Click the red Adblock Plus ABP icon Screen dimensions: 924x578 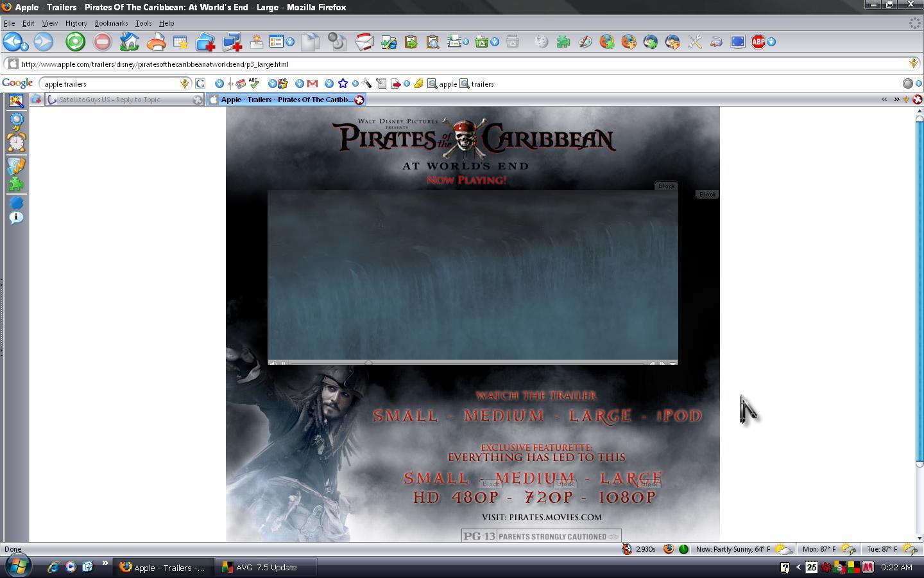(x=758, y=42)
